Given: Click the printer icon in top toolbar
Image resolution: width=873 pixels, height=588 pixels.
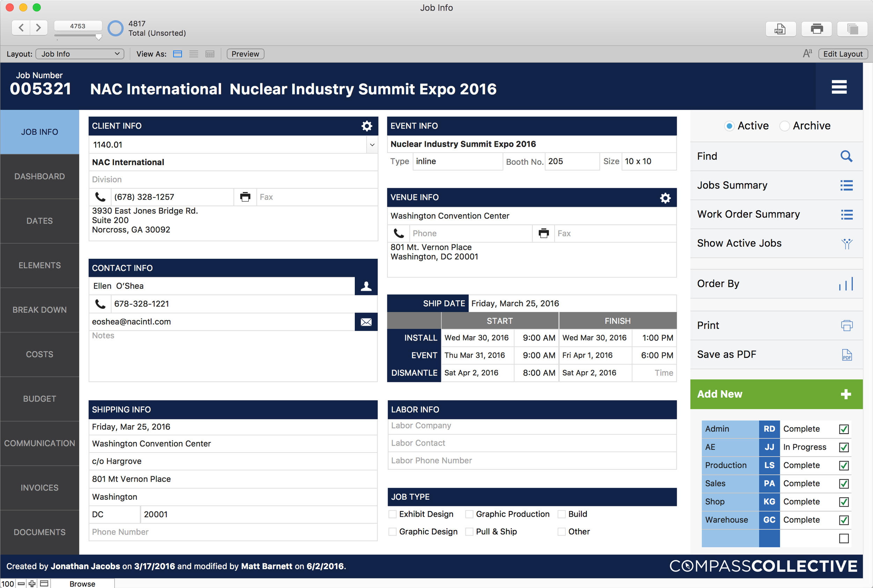Looking at the screenshot, I should pos(816,29).
